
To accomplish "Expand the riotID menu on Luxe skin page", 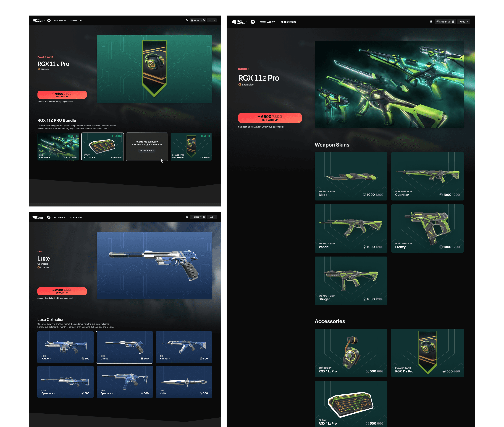I will coord(212,217).
